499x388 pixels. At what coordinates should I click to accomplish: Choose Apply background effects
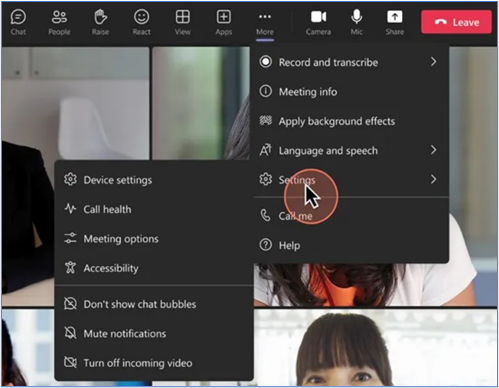(x=351, y=121)
